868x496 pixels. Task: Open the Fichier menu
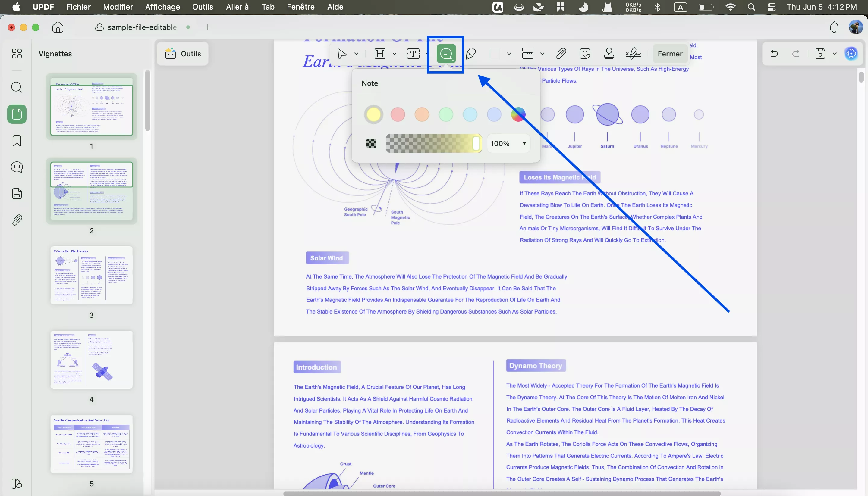(78, 7)
